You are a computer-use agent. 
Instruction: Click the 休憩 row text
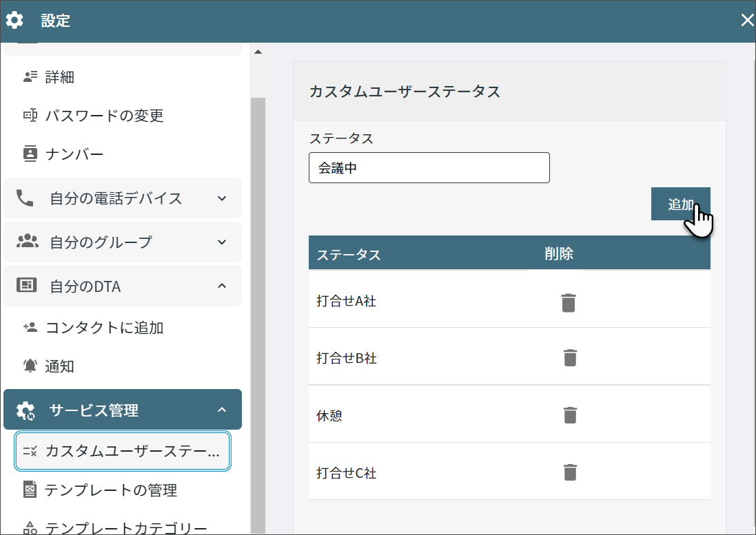point(329,416)
